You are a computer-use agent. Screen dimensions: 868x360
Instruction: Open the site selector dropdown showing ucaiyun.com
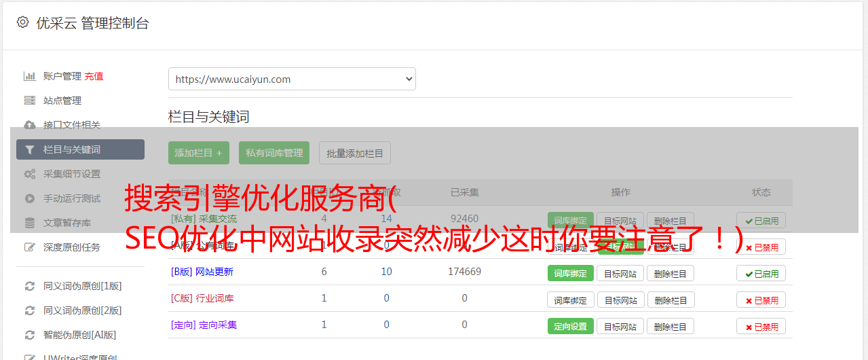point(292,79)
